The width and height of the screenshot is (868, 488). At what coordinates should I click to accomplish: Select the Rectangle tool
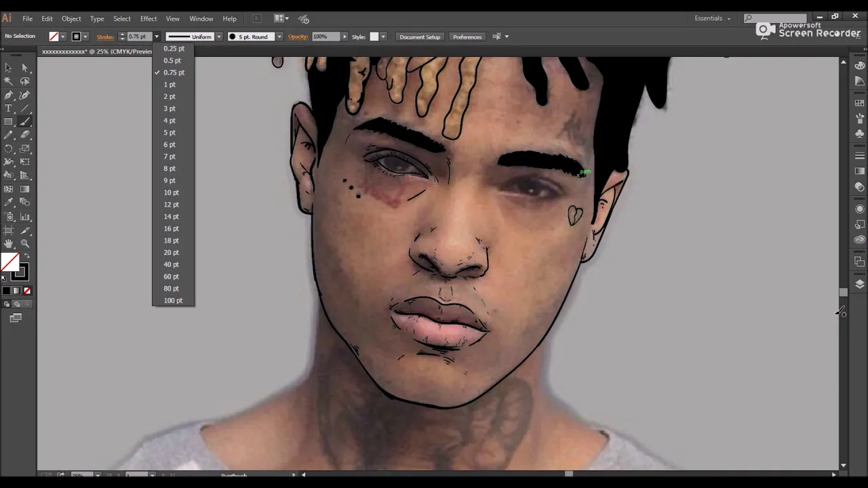click(8, 122)
